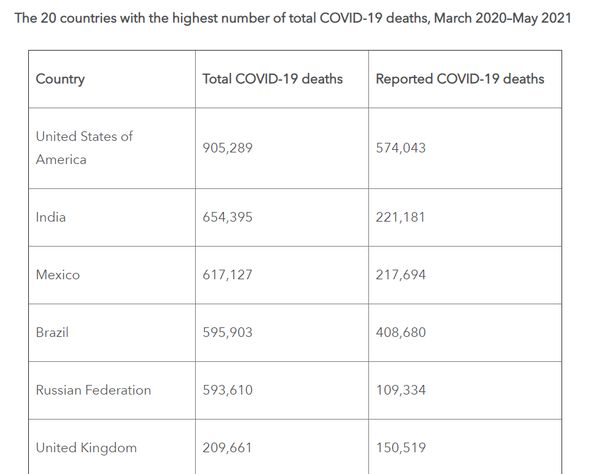
Task: Select the Russian Federation country cell
Action: 94,390
